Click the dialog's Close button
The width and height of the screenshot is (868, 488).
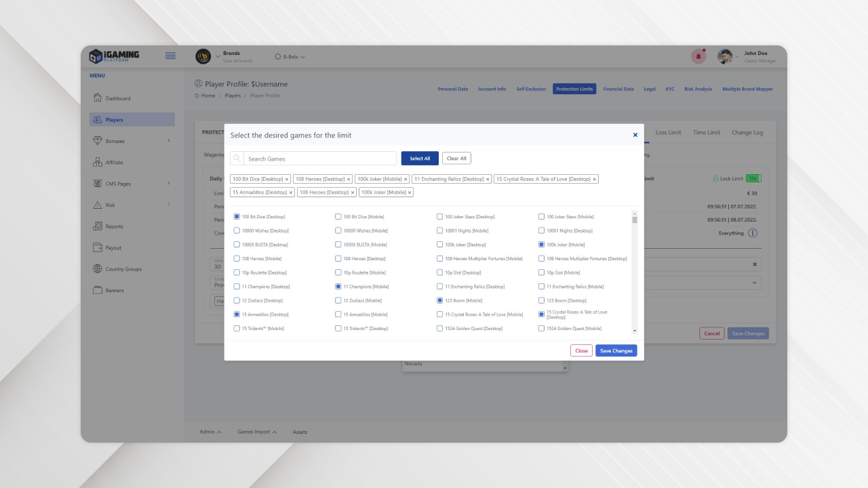pos(581,350)
